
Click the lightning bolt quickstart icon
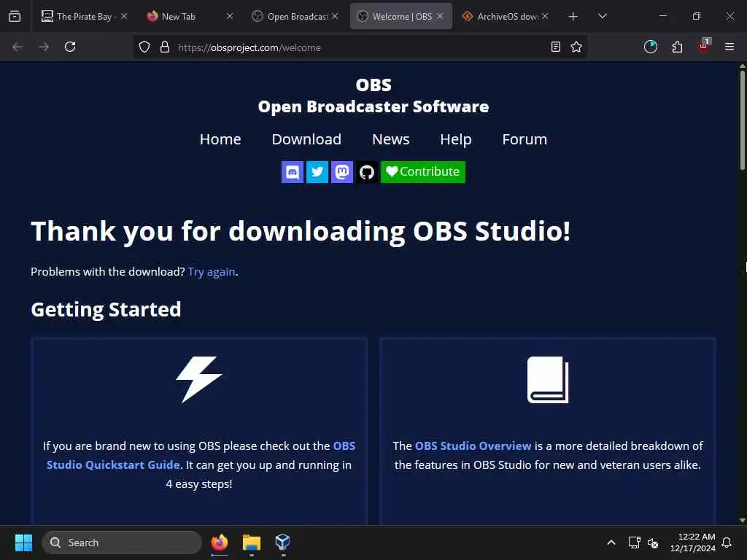199,379
